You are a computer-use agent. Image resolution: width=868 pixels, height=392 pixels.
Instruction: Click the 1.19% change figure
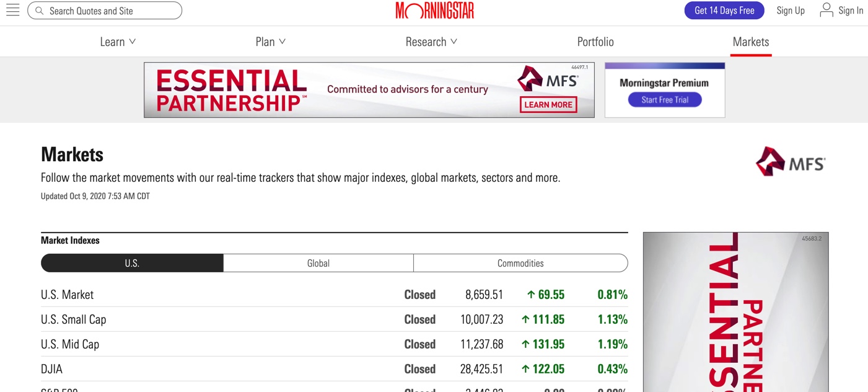pyautogui.click(x=612, y=344)
